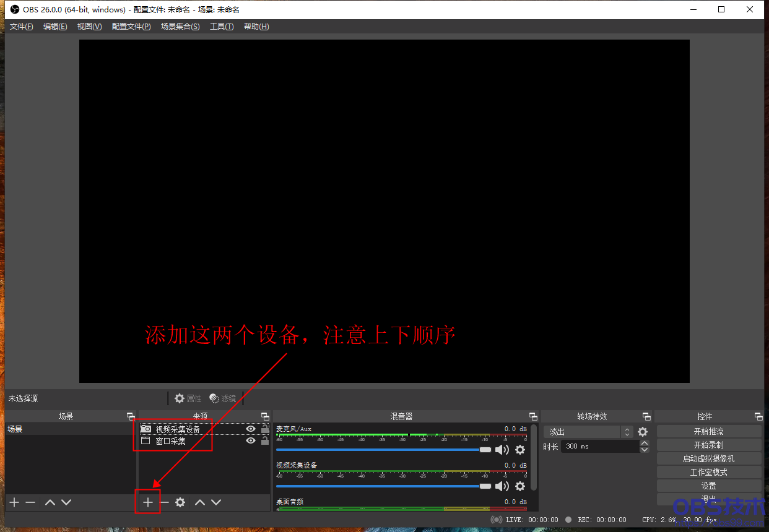Screen dimensions: 769x532
Task: Click the 时长 300 ms field
Action: click(600, 446)
